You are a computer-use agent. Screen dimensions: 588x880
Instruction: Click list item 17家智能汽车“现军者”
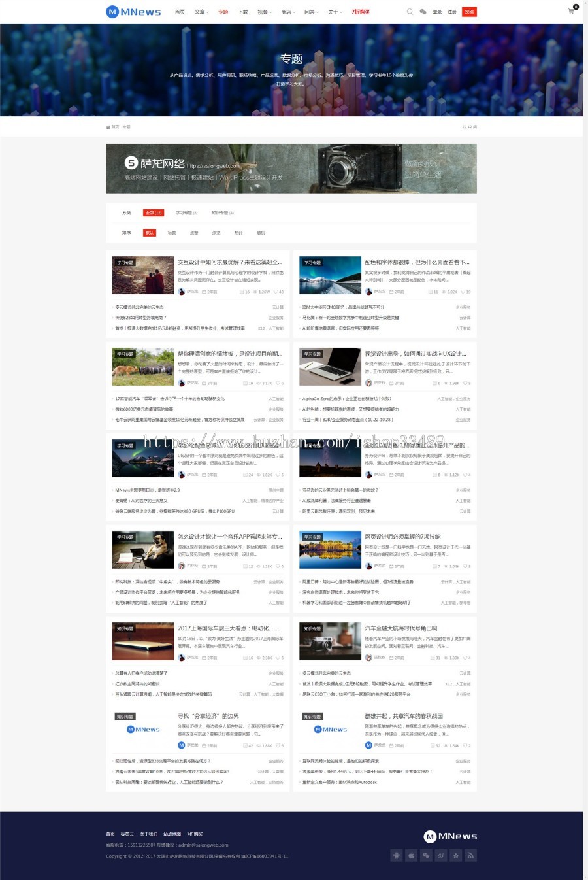(x=170, y=399)
